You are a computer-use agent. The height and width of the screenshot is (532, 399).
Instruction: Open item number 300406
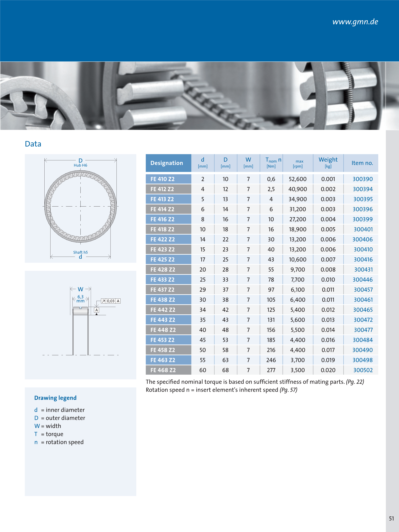[x=362, y=239]
